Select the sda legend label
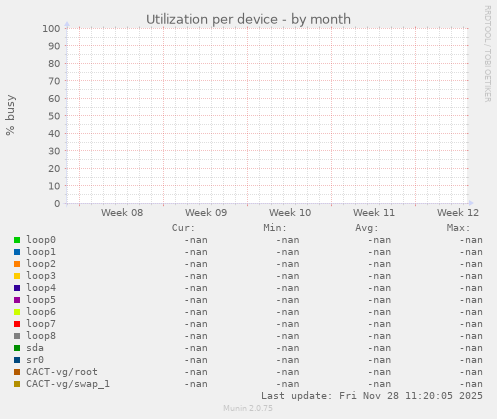Viewport: 497px width, 419px height. pos(35,348)
